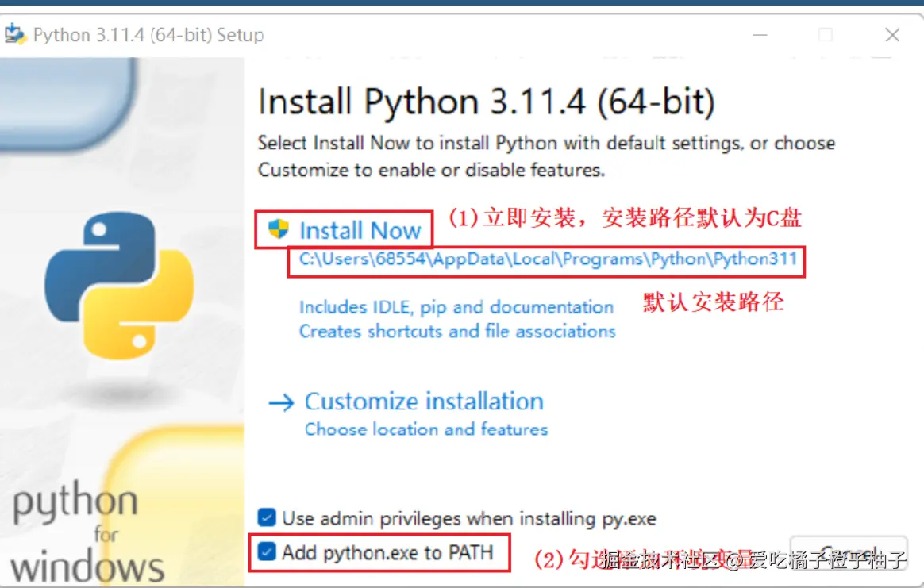
Task: Minimize the Python Setup window
Action: click(x=760, y=35)
